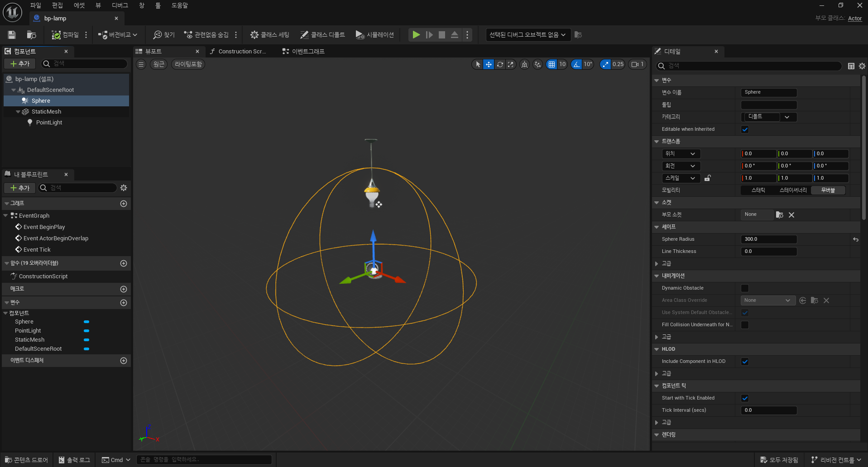Select PointLight in component tree
868x467 pixels.
tap(49, 123)
